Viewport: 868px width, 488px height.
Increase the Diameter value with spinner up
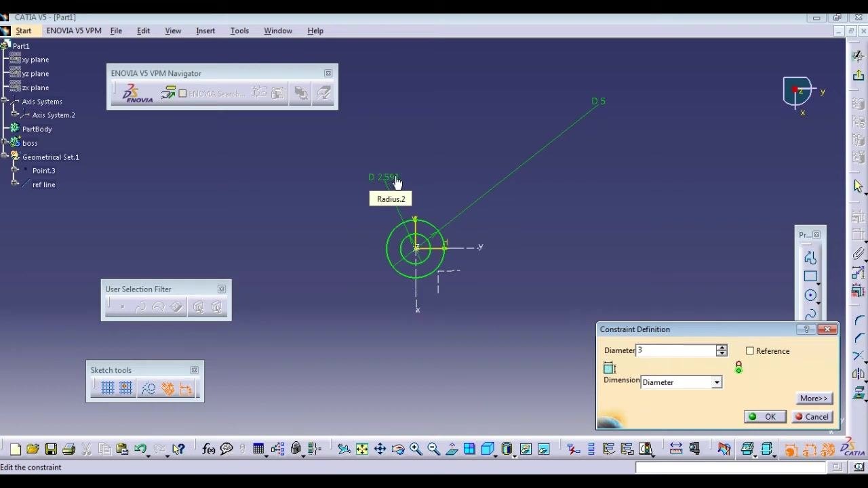coord(722,347)
